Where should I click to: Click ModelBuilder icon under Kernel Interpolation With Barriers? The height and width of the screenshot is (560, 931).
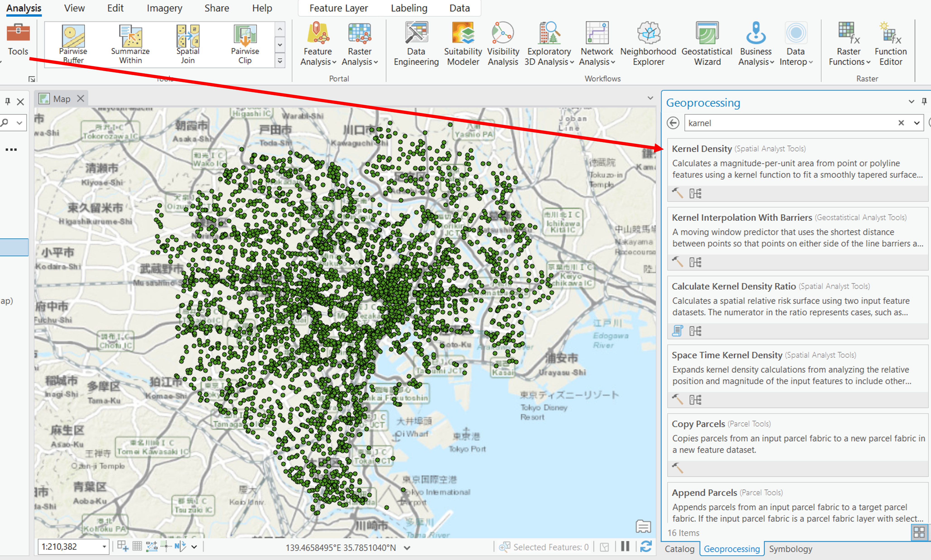tap(695, 262)
